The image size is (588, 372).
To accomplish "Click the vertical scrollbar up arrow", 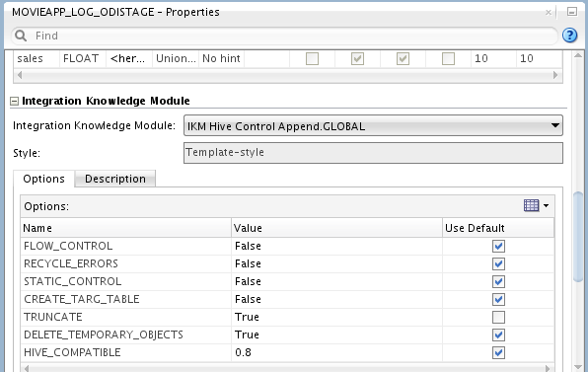I will [578, 56].
